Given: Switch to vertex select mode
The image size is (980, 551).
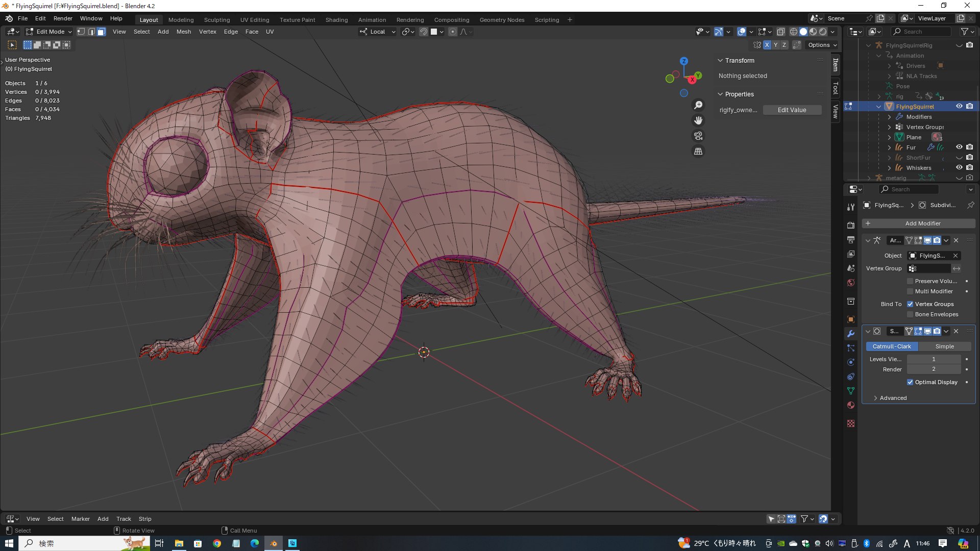Looking at the screenshot, I should click(81, 32).
